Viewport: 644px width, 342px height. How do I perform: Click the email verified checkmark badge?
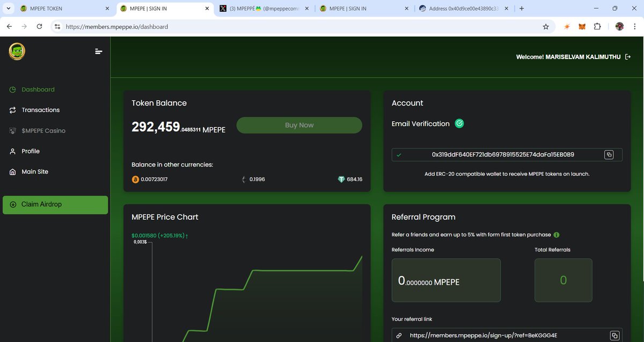tap(459, 123)
